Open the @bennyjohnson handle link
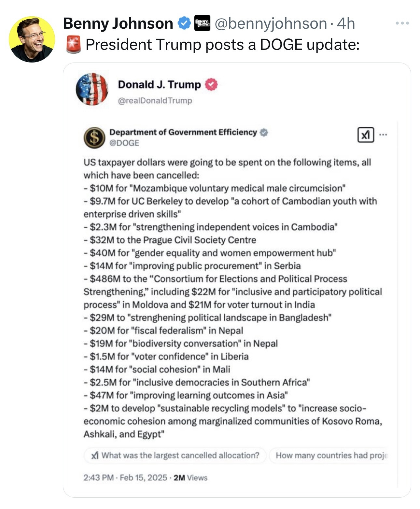Viewport: 420px width, 509px height. tap(271, 23)
